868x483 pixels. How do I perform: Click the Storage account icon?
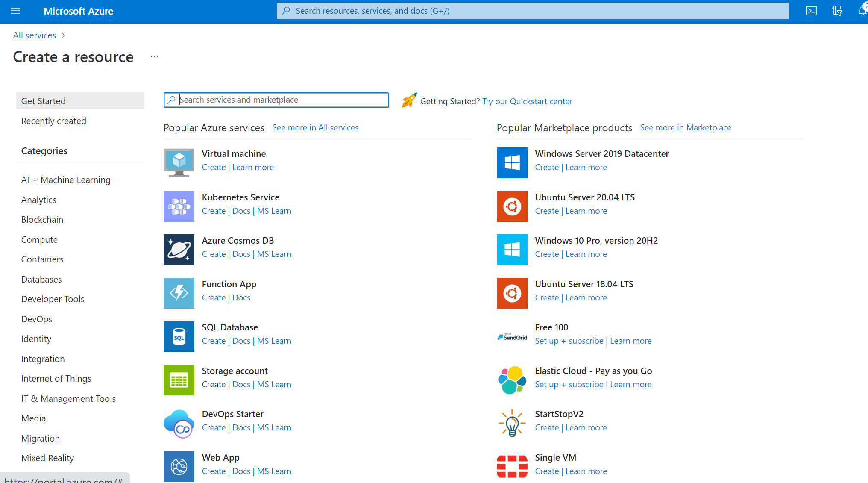(179, 380)
